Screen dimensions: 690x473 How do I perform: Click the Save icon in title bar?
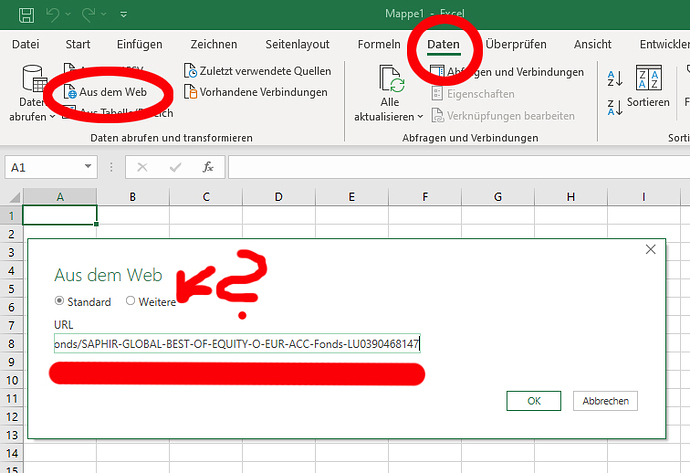click(26, 15)
